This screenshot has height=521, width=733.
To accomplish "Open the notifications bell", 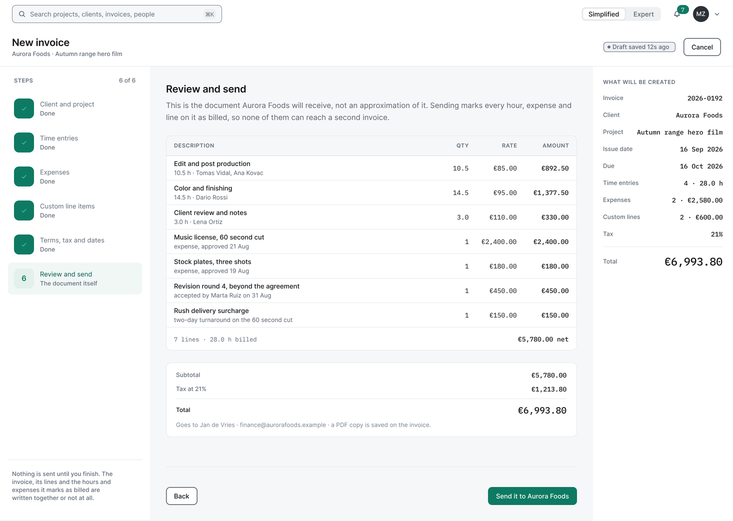I will point(677,14).
